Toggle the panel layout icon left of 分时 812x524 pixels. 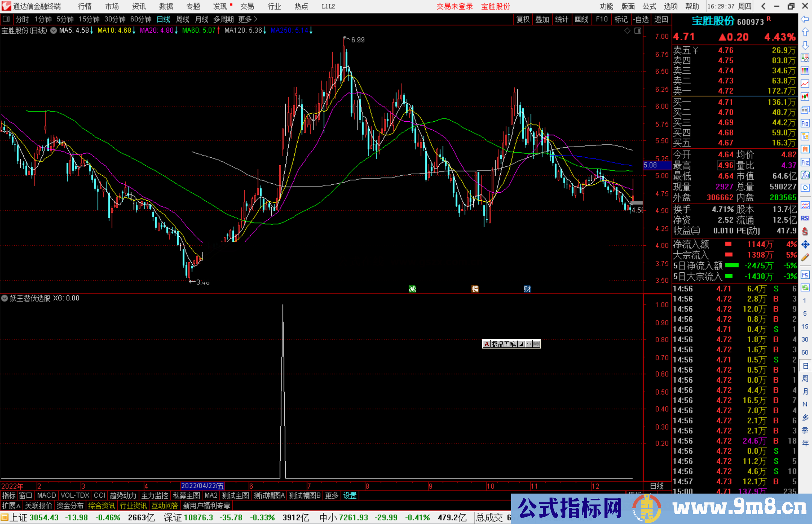point(6,19)
